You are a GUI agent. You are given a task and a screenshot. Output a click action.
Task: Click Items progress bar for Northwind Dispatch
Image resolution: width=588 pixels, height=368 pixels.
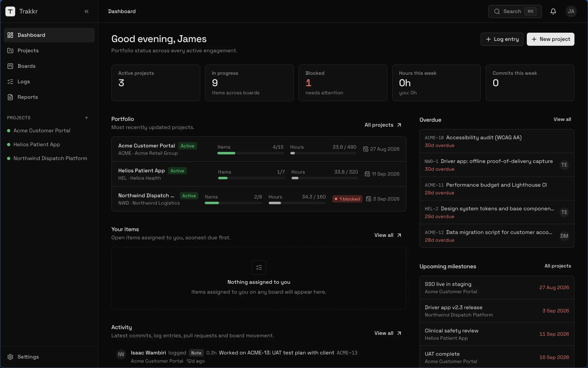click(233, 203)
